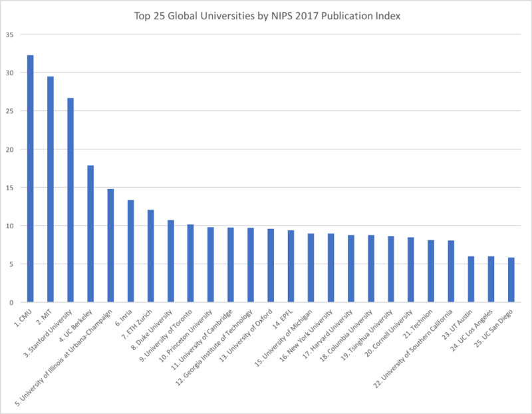The height and width of the screenshot is (414, 532).
Task: Select the Duke University bar
Action: 171,261
